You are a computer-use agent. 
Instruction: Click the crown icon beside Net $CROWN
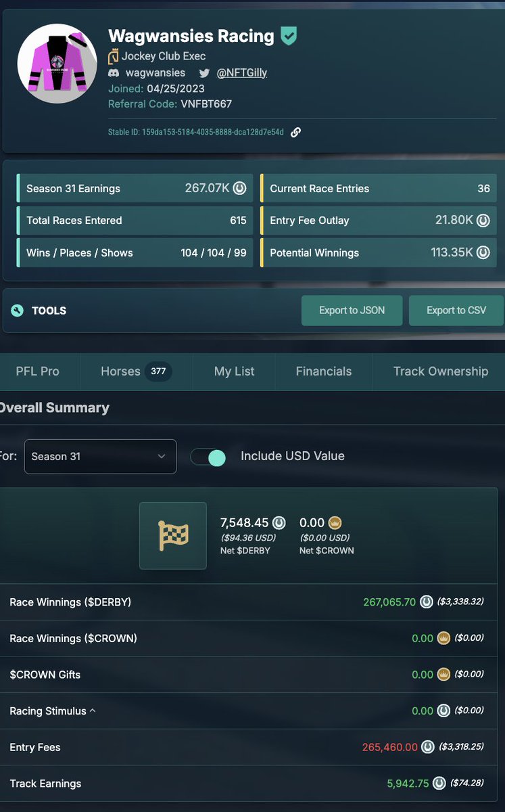click(x=335, y=522)
